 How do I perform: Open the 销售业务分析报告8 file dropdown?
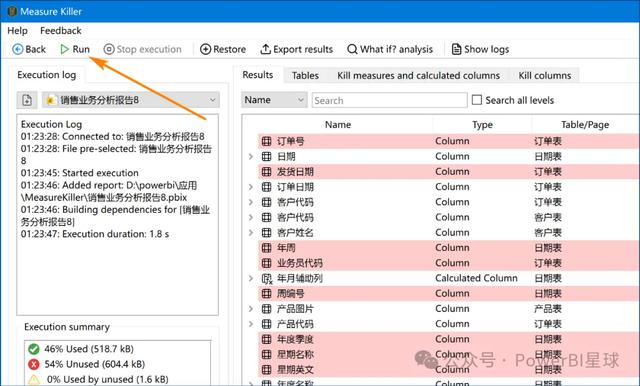pos(131,100)
